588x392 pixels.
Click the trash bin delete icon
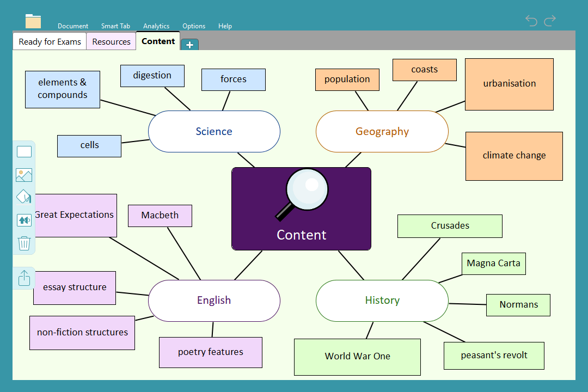click(x=24, y=243)
